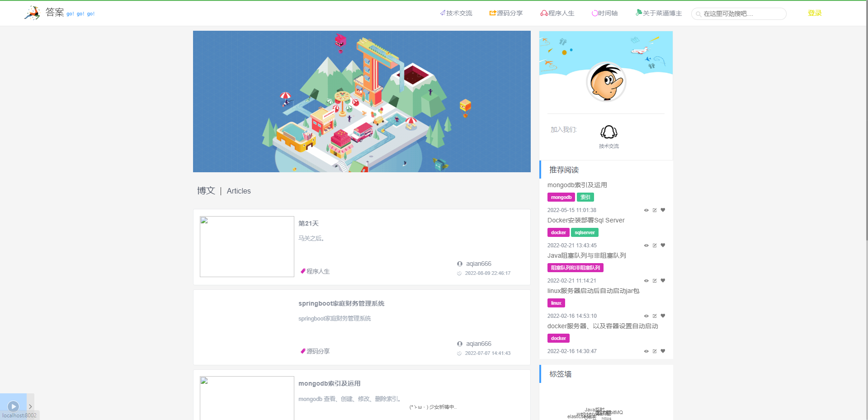
Task: Open the article titled 第21天
Action: point(309,223)
